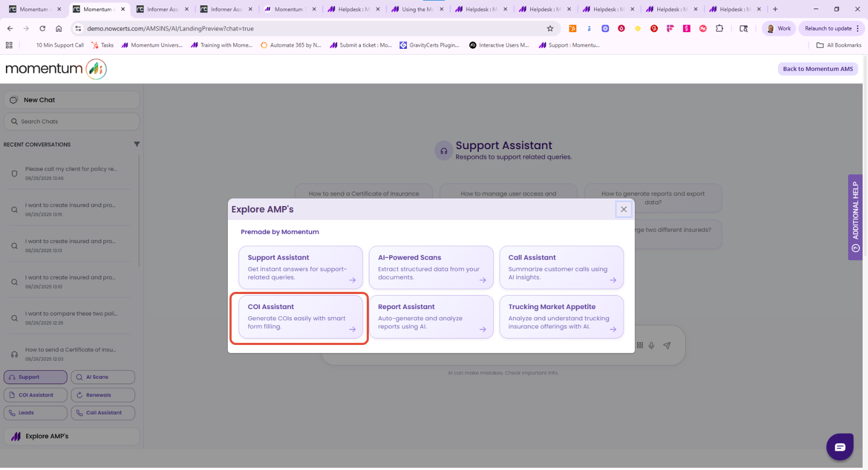Image resolution: width=868 pixels, height=470 pixels.
Task: Open the browser Extensions puzzle icon
Action: click(x=719, y=28)
